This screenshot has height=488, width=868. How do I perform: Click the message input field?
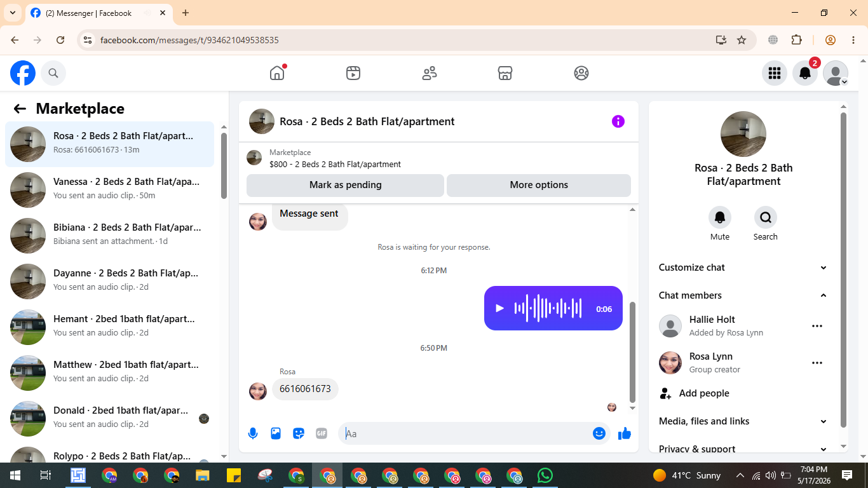467,433
